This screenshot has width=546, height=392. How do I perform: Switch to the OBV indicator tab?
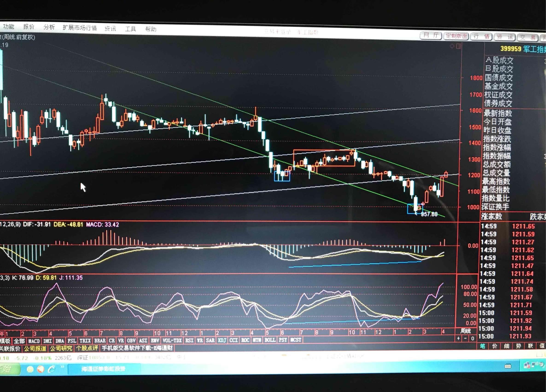coord(131,340)
